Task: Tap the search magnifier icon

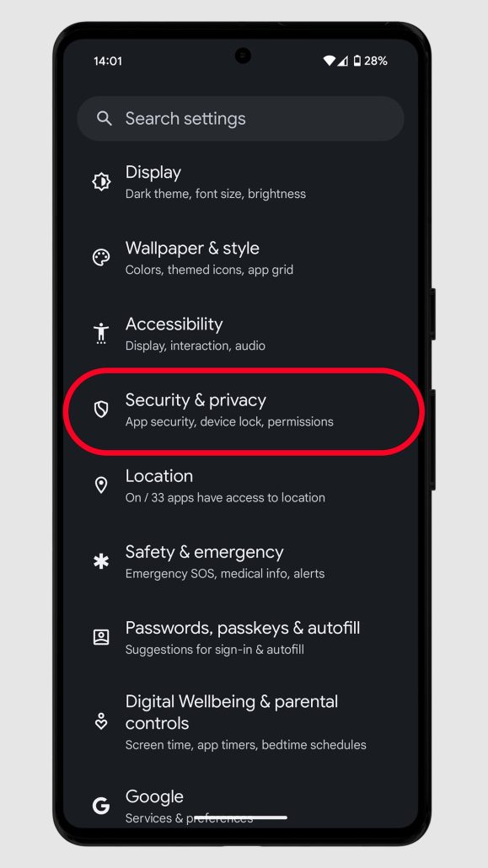Action: pyautogui.click(x=105, y=119)
